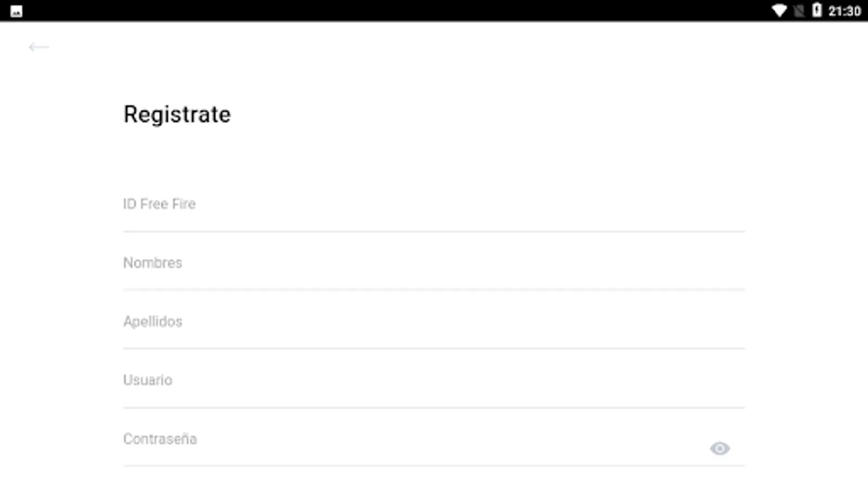Click the Usuario placeholder label
This screenshot has width=868, height=488.
pyautogui.click(x=148, y=380)
